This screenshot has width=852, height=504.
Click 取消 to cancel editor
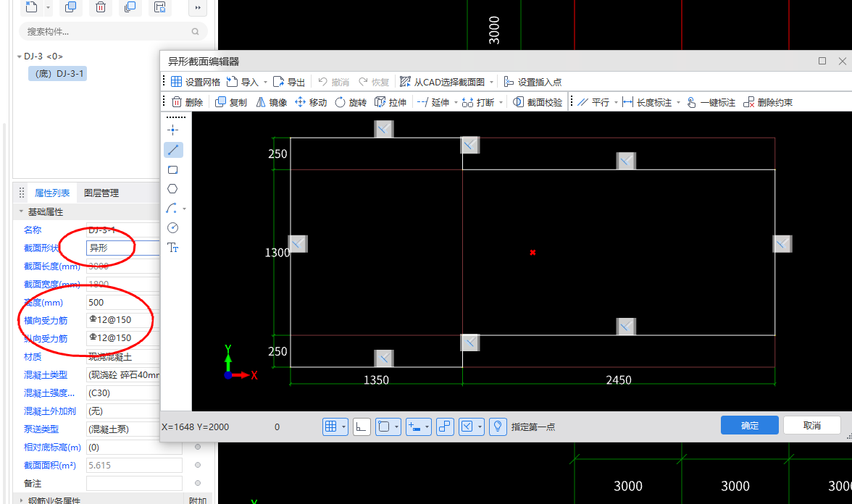[x=811, y=425]
